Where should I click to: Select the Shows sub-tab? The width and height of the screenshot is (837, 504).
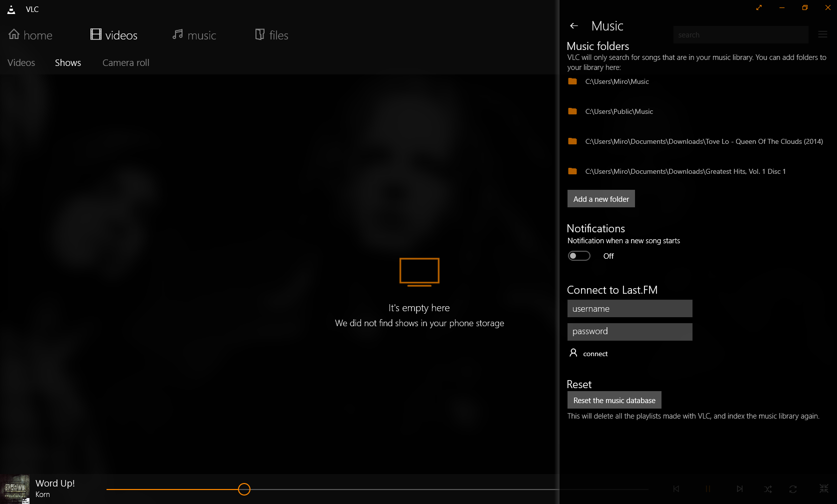point(68,62)
